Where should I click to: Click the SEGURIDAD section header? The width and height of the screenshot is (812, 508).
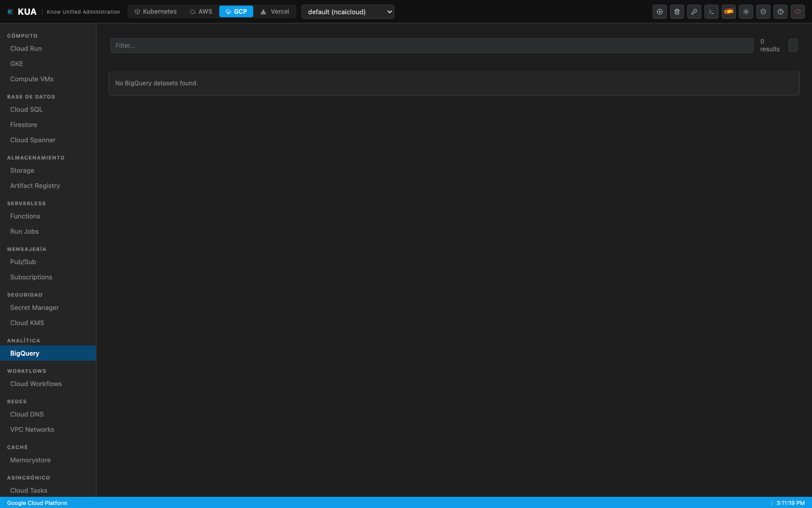coord(25,295)
